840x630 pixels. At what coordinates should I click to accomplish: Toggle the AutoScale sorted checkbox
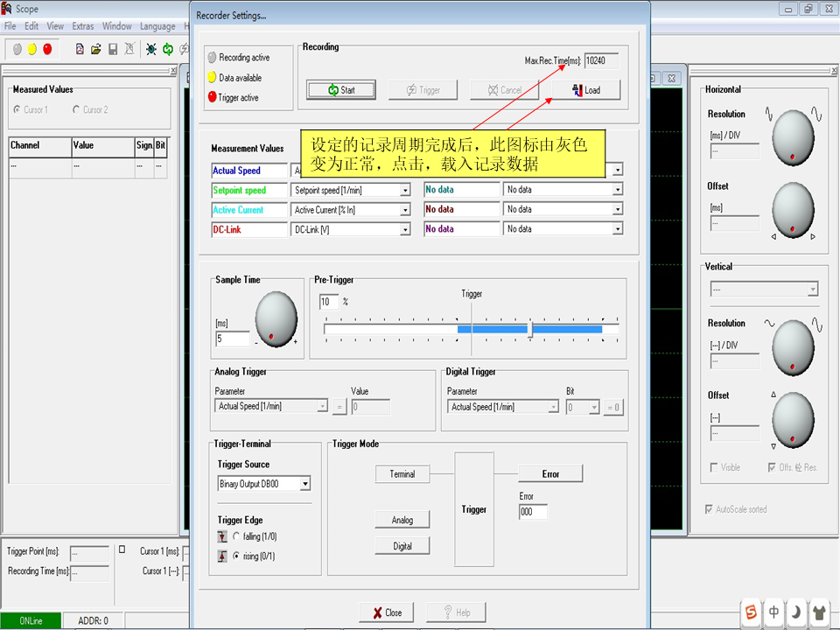coord(709,509)
